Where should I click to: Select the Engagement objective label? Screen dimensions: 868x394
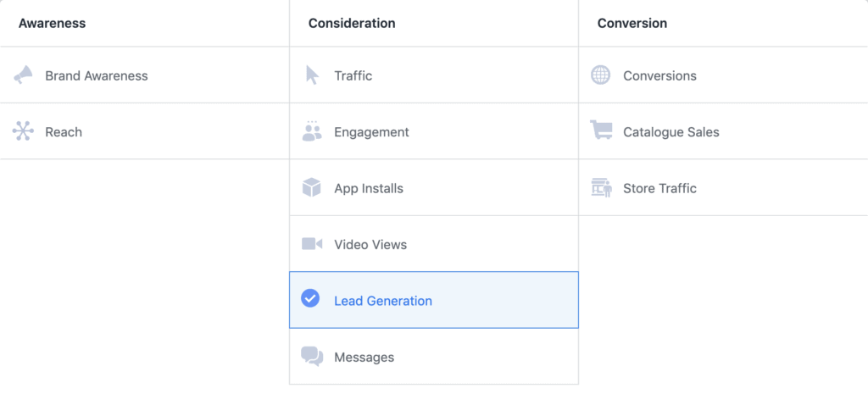[371, 133]
